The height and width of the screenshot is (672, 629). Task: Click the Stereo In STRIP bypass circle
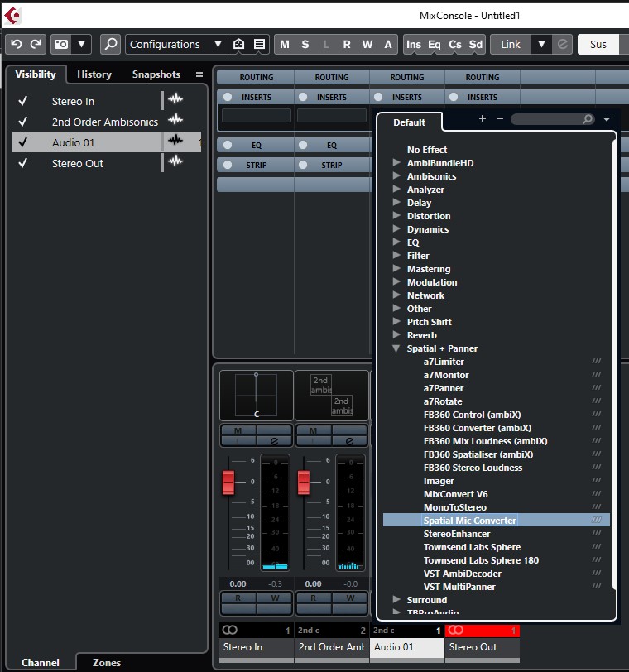[x=228, y=165]
